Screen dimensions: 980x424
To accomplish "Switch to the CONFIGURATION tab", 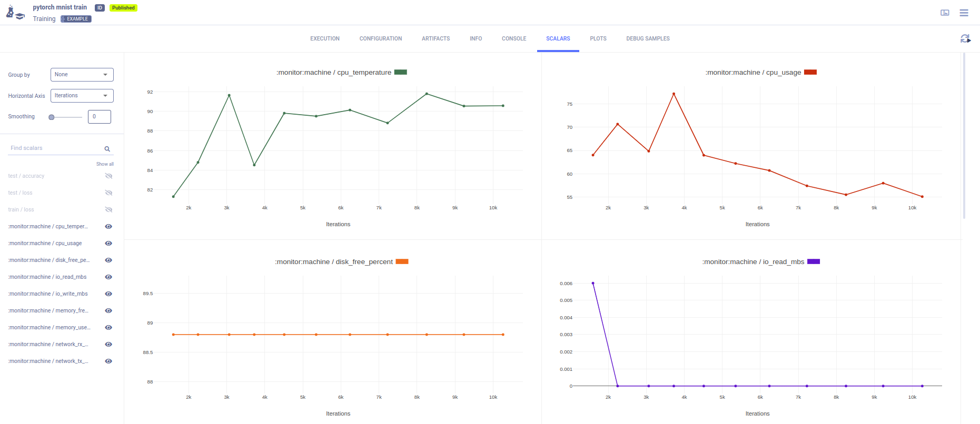I will 380,39.
